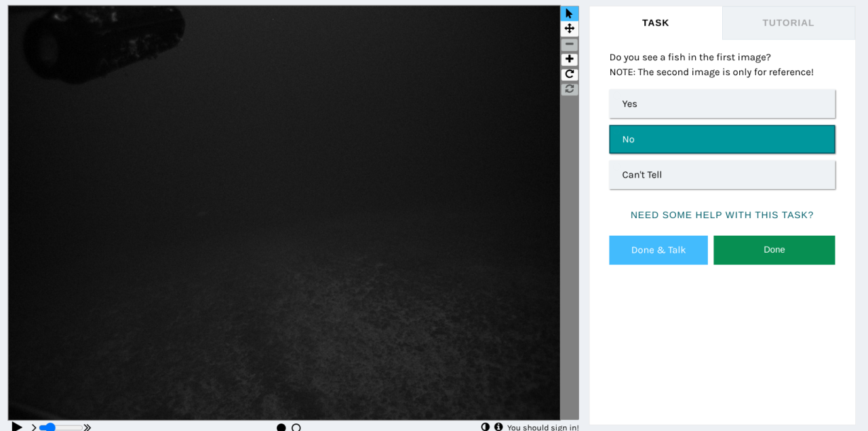Select the first image filled dot
The width and height of the screenshot is (868, 431).
click(281, 428)
